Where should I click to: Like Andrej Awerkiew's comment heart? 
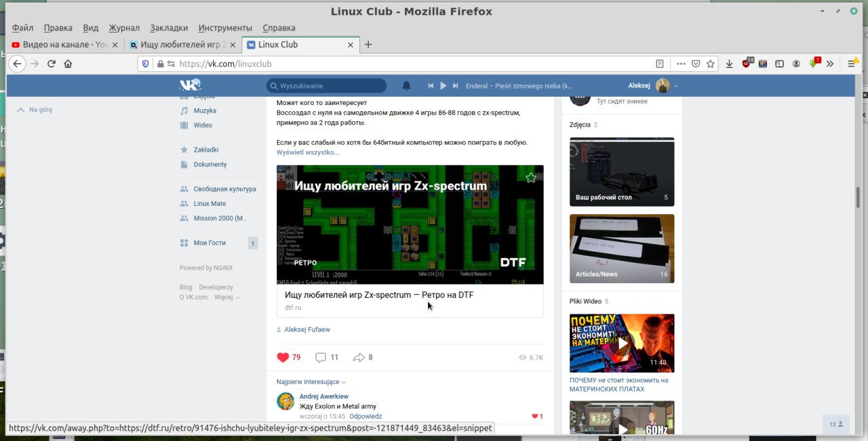pos(535,416)
